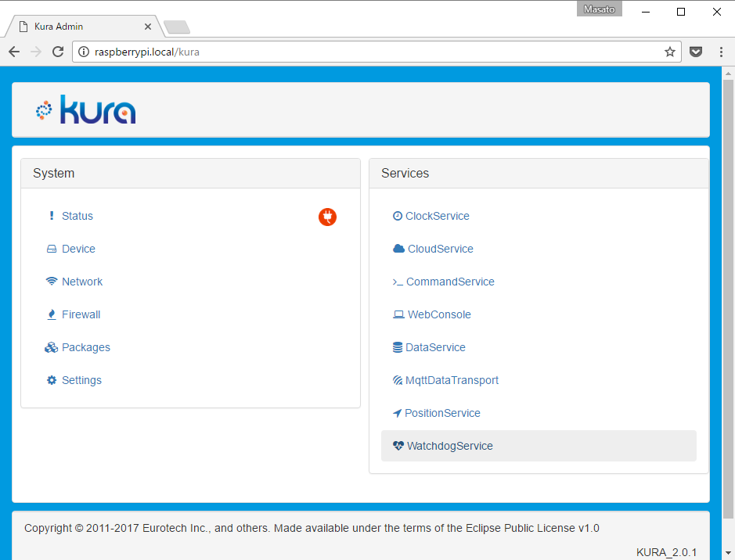
Task: Select the Firewall flame icon
Action: click(51, 314)
